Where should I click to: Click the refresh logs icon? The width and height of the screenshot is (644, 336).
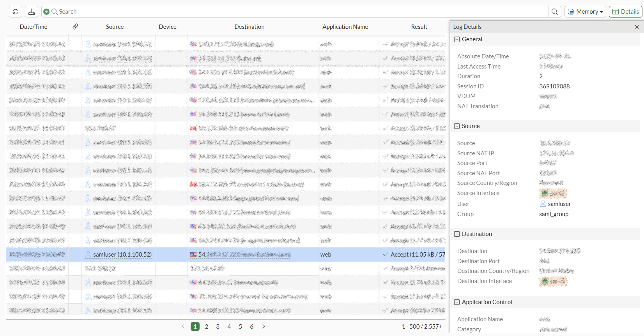click(x=16, y=12)
